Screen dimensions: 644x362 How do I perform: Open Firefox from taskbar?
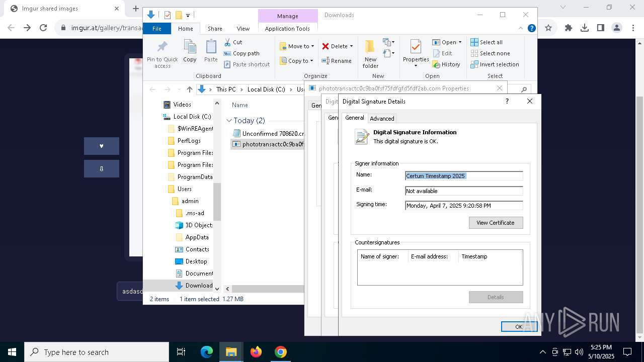pos(256,352)
